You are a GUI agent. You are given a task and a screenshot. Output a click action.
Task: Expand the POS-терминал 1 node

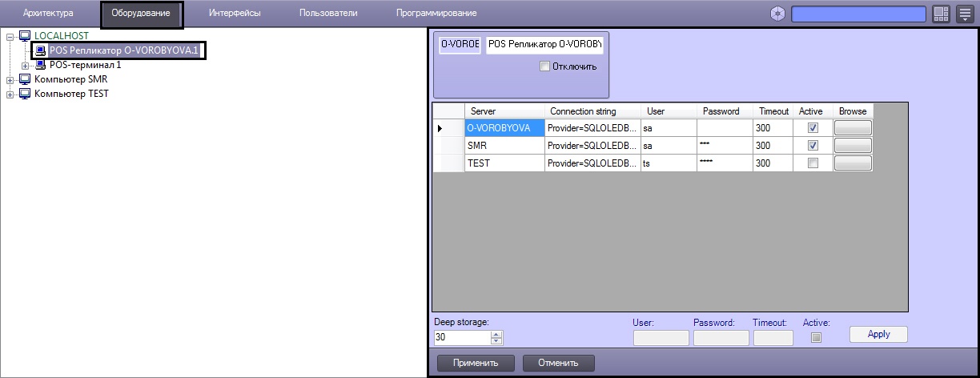25,65
